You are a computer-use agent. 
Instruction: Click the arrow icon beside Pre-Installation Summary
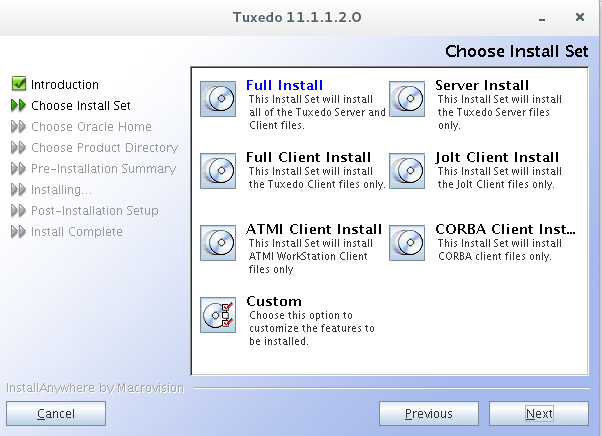click(18, 168)
